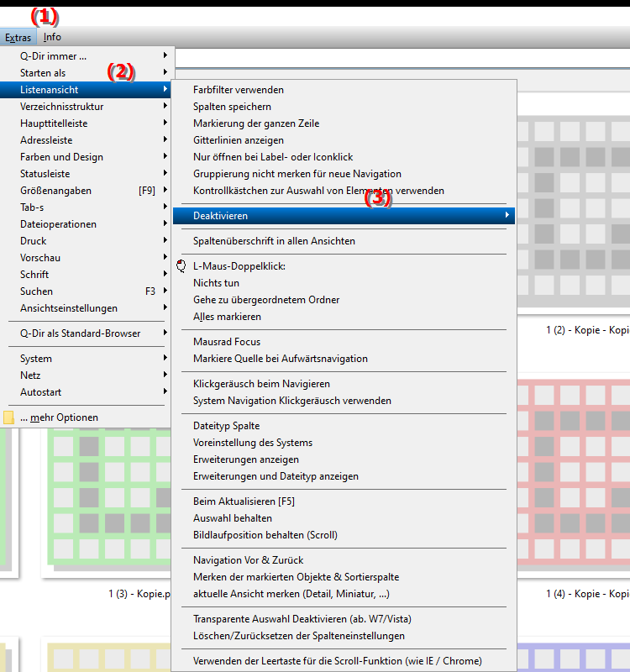Select Erweiterungen und Dateityp anzeigen
The image size is (630, 672).
pos(344,476)
